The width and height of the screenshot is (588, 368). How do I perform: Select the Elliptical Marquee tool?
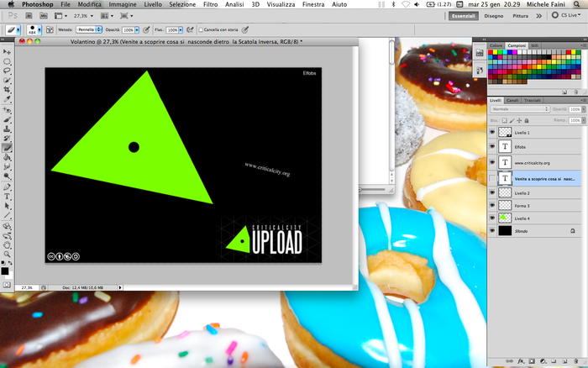7,61
